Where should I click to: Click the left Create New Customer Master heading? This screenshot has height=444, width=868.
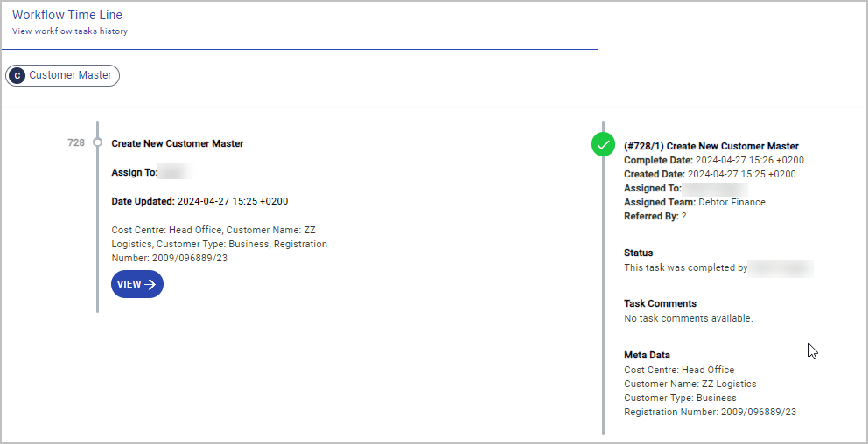178,143
